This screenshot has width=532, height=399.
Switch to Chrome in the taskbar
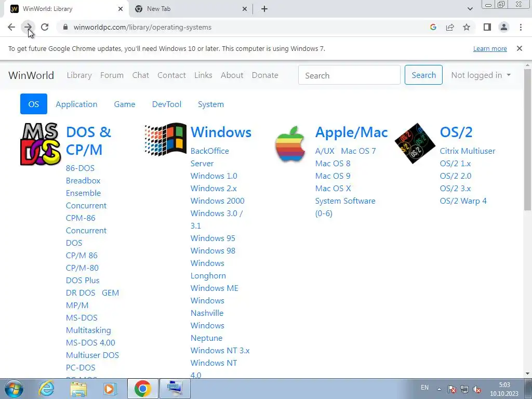[143, 389]
